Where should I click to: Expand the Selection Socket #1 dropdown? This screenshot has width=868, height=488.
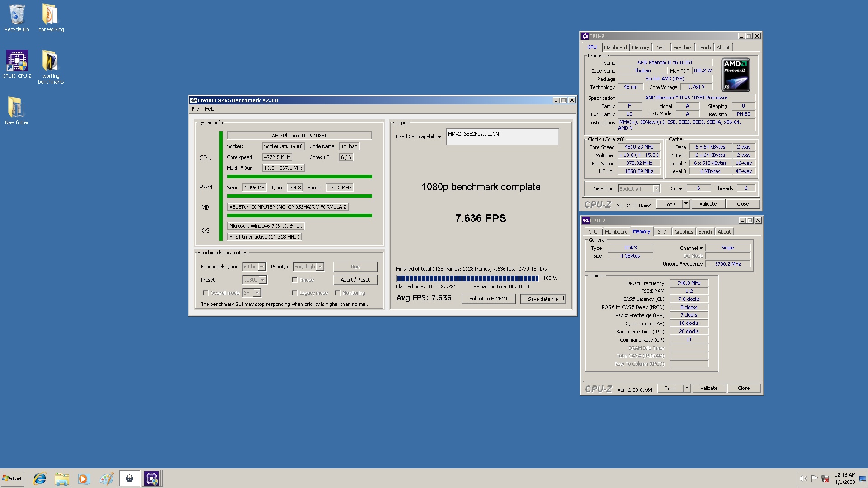click(x=656, y=188)
